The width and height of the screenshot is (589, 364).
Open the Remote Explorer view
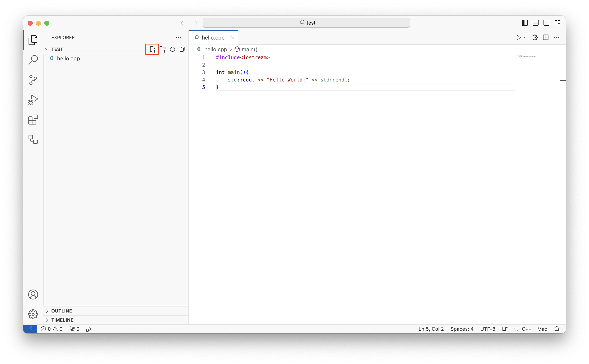pos(33,139)
